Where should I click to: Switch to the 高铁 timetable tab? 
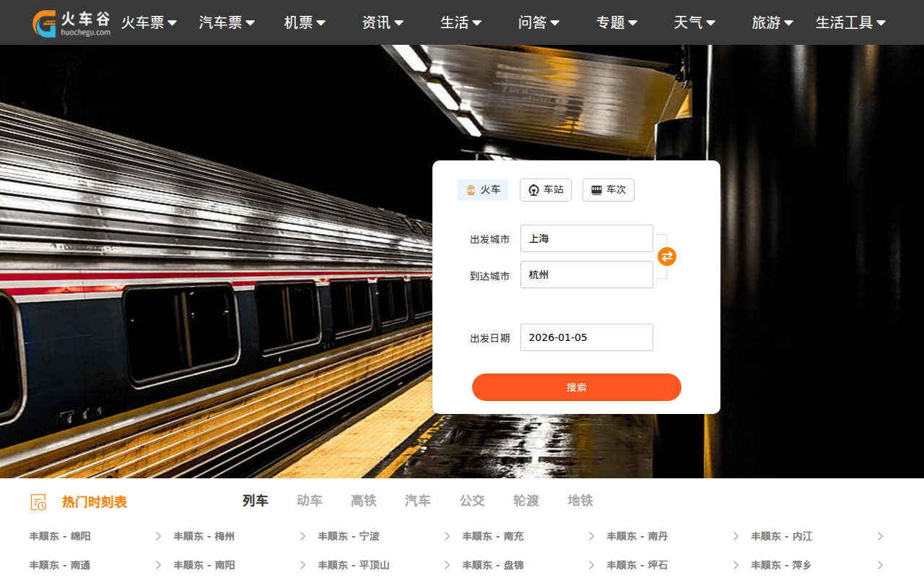point(363,500)
